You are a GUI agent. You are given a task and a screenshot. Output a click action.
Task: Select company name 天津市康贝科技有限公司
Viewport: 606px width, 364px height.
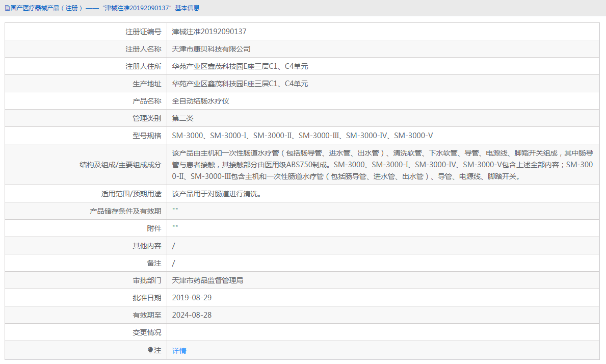(211, 49)
